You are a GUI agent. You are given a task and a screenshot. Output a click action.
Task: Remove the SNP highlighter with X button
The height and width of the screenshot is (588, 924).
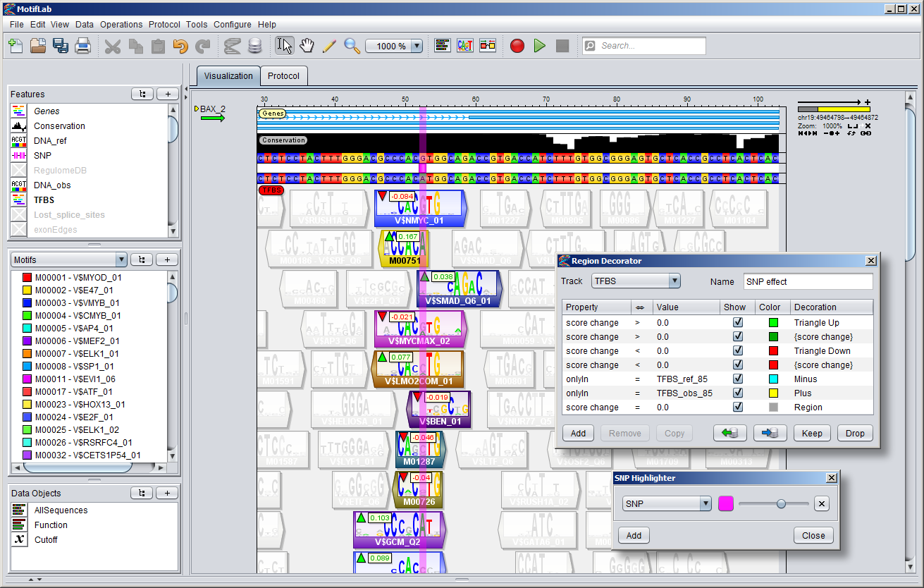(821, 503)
